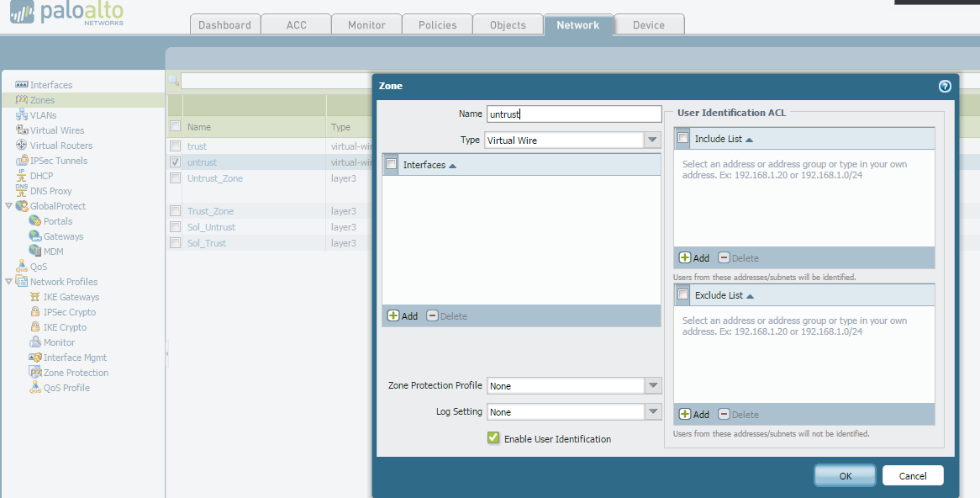Collapse the GlobalProtect tree section
The image size is (980, 498).
(8, 206)
